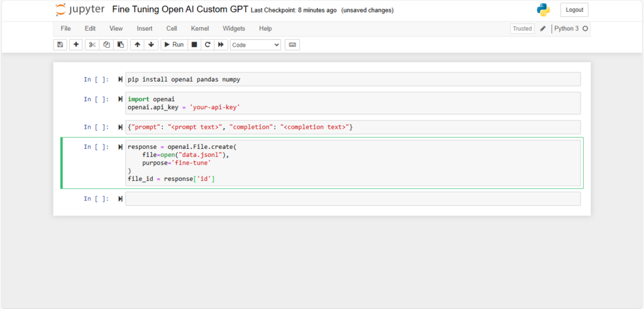This screenshot has width=644, height=309.
Task: Click In [ ]: prompt of File.create cell
Action: click(96, 147)
